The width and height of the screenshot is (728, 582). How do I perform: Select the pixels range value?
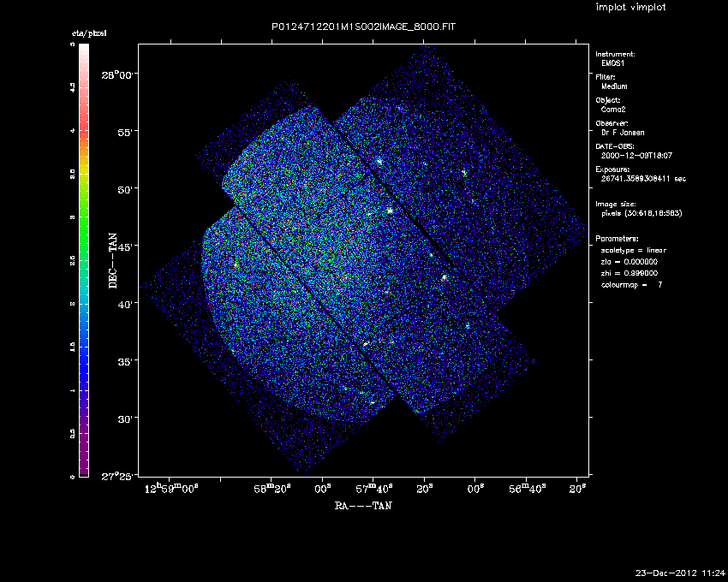click(x=641, y=213)
